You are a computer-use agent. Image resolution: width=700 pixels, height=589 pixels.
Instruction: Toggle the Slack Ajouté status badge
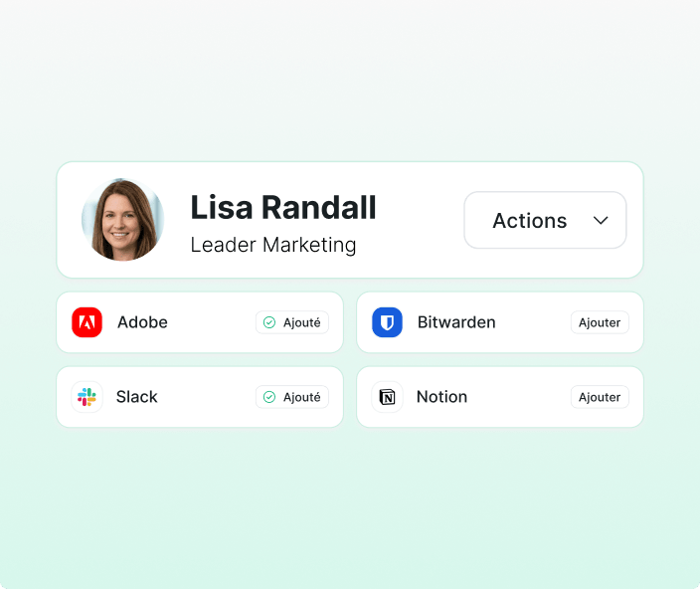(x=292, y=397)
